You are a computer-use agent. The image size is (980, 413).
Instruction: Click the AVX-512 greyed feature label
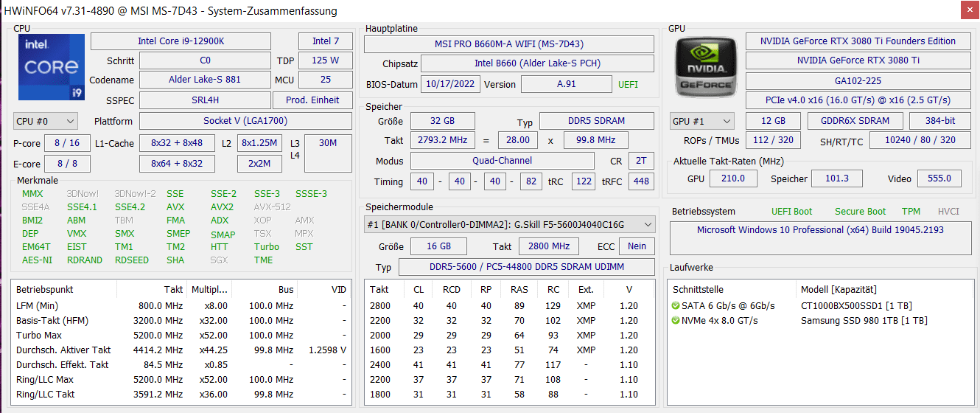click(272, 207)
